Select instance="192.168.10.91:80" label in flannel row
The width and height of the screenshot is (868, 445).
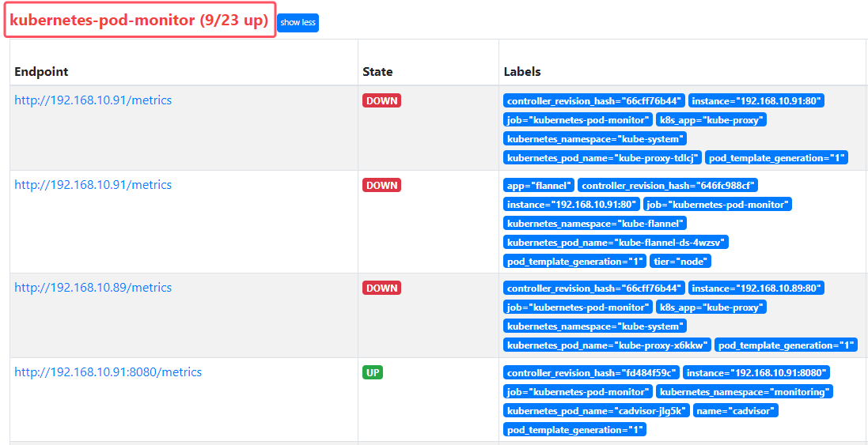(x=571, y=205)
